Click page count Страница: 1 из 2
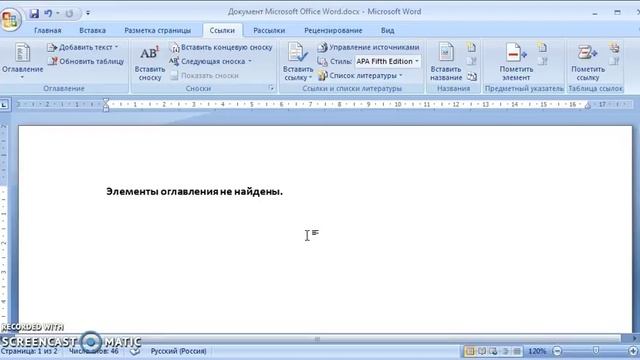 pos(29,351)
